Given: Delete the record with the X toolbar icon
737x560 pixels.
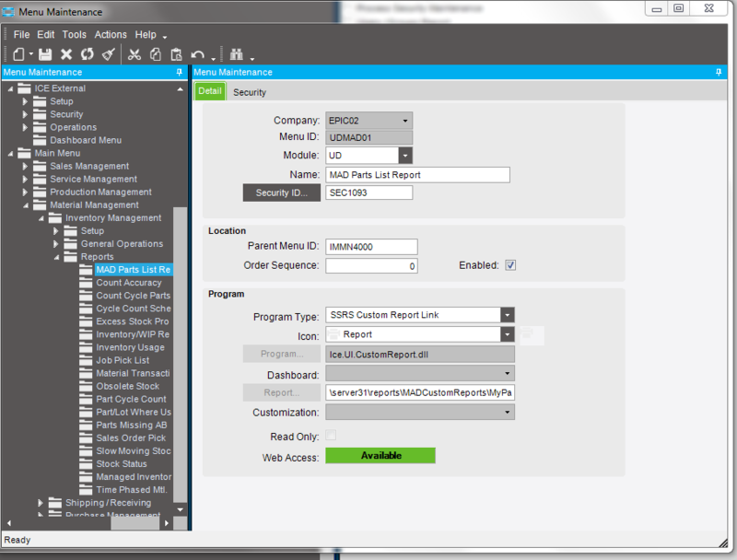Looking at the screenshot, I should (x=66, y=54).
